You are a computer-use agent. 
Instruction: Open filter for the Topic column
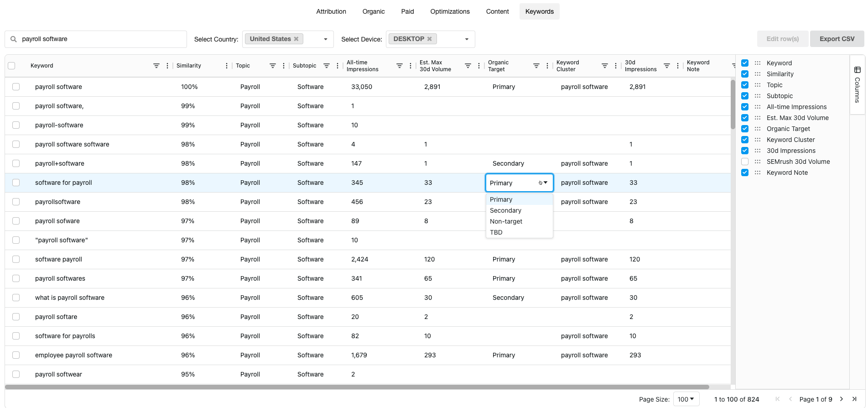click(272, 66)
